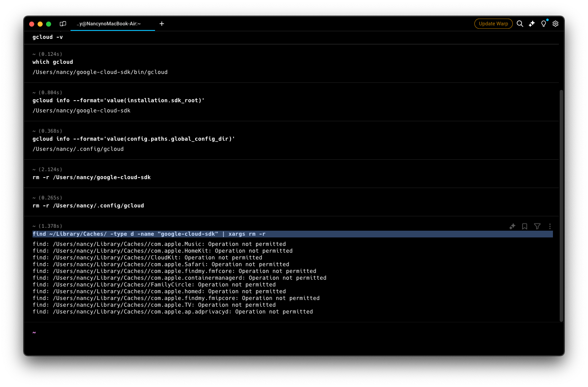Click the com.apple.Safari error line
The height and width of the screenshot is (387, 588).
(161, 264)
